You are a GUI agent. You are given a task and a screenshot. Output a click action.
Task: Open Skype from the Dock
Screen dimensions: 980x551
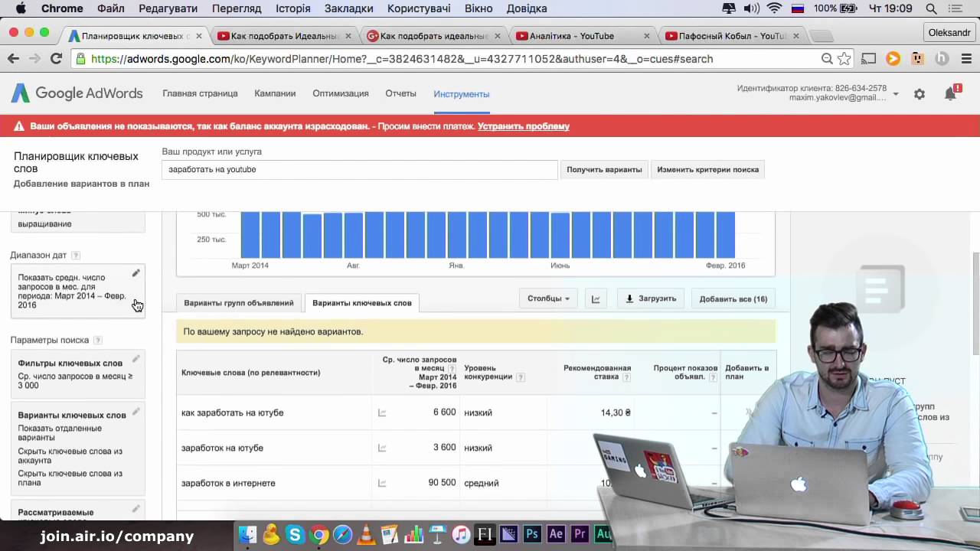point(295,535)
